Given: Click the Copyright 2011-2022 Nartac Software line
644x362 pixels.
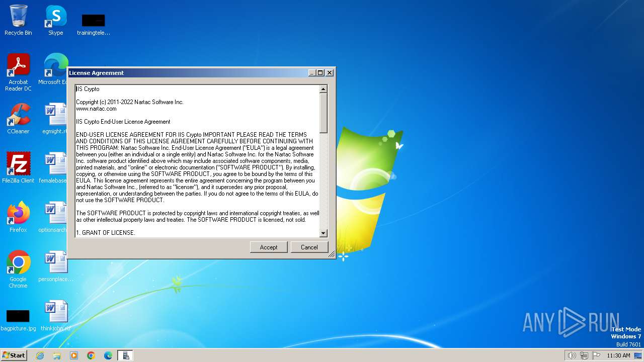Looking at the screenshot, I should 130,102.
